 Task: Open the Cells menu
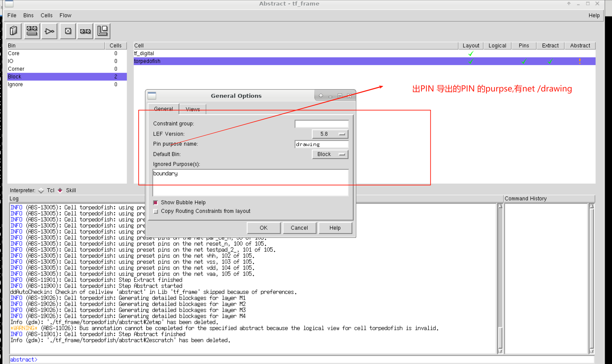coord(46,16)
